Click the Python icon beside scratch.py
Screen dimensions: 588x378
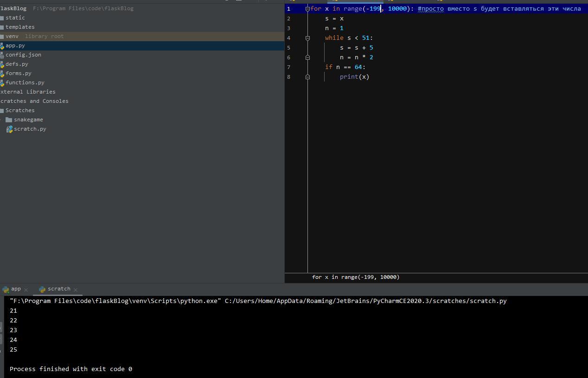(9, 129)
